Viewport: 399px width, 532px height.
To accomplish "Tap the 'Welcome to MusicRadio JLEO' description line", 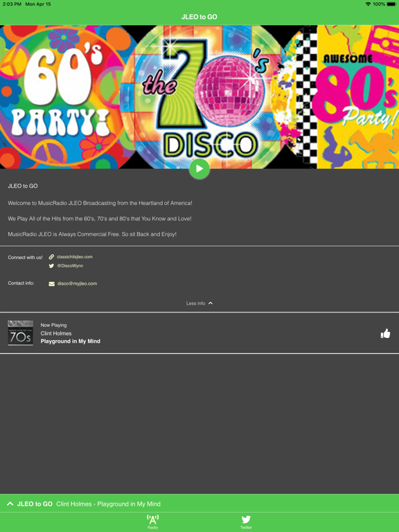I will pyautogui.click(x=100, y=203).
